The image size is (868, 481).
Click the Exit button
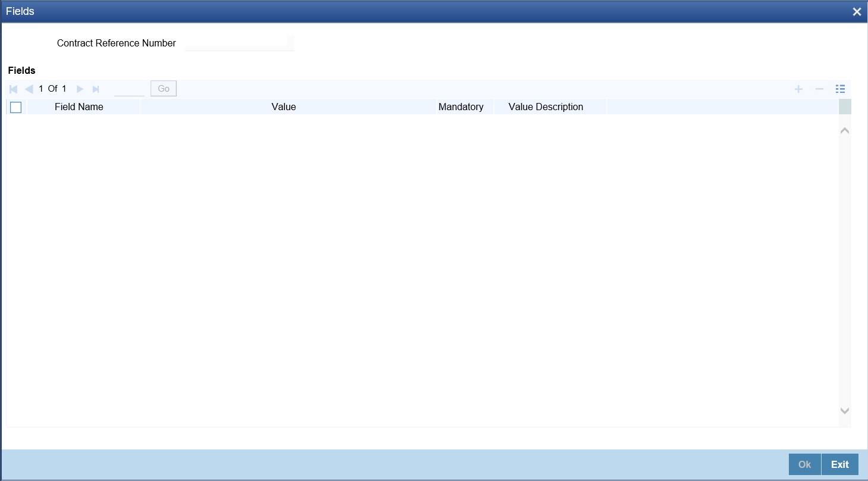click(x=840, y=464)
